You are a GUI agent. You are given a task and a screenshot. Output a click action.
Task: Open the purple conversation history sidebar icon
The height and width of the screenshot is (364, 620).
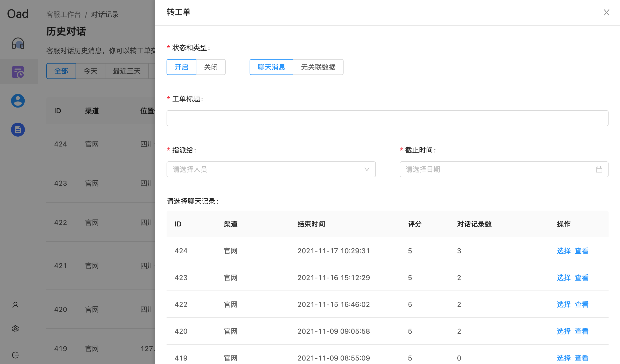pyautogui.click(x=18, y=72)
